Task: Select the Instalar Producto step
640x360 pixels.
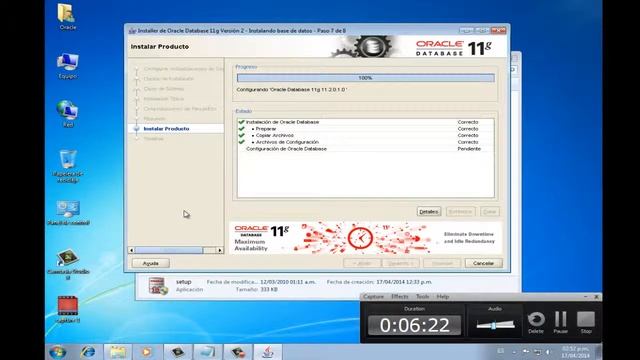Action: coord(166,129)
